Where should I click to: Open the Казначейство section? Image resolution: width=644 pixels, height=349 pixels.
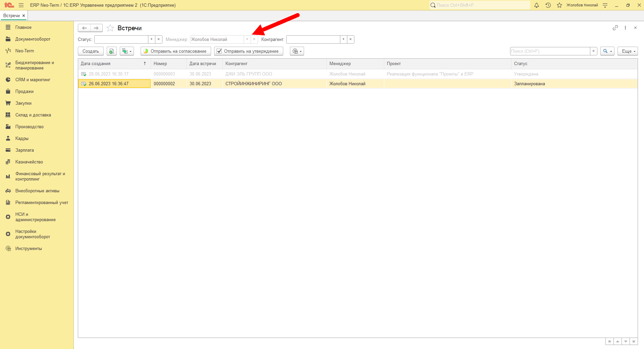coord(29,162)
